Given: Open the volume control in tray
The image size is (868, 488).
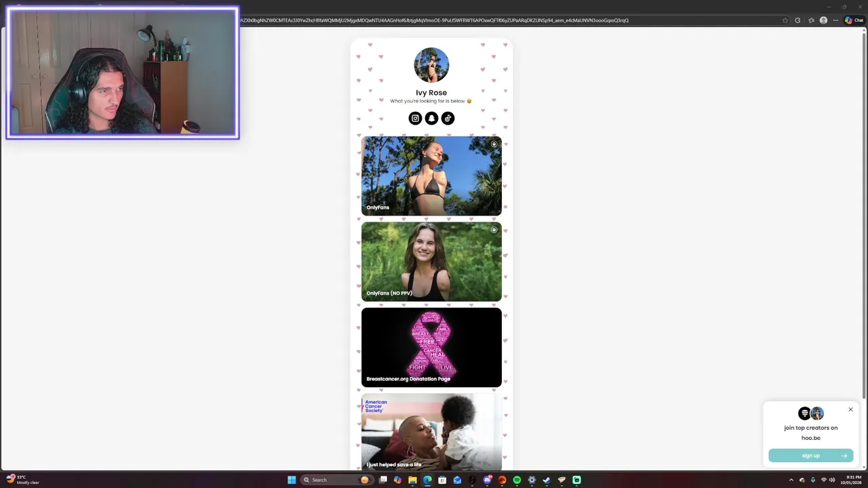Looking at the screenshot, I should (x=832, y=480).
